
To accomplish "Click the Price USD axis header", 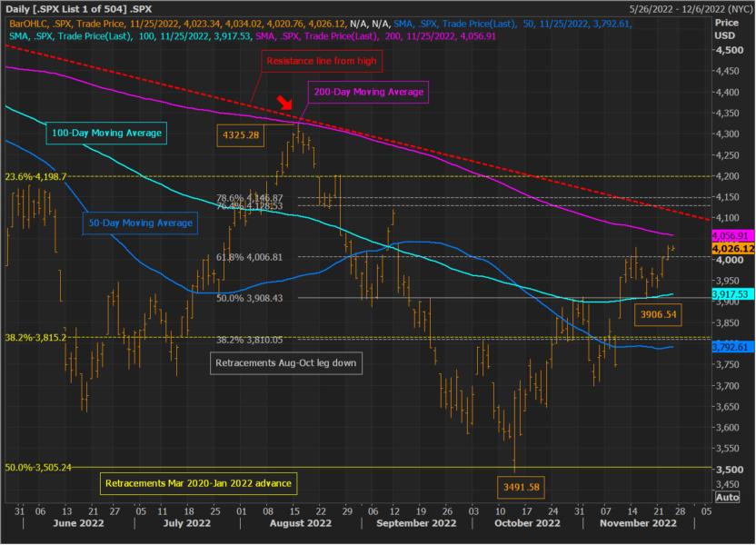I will click(726, 29).
